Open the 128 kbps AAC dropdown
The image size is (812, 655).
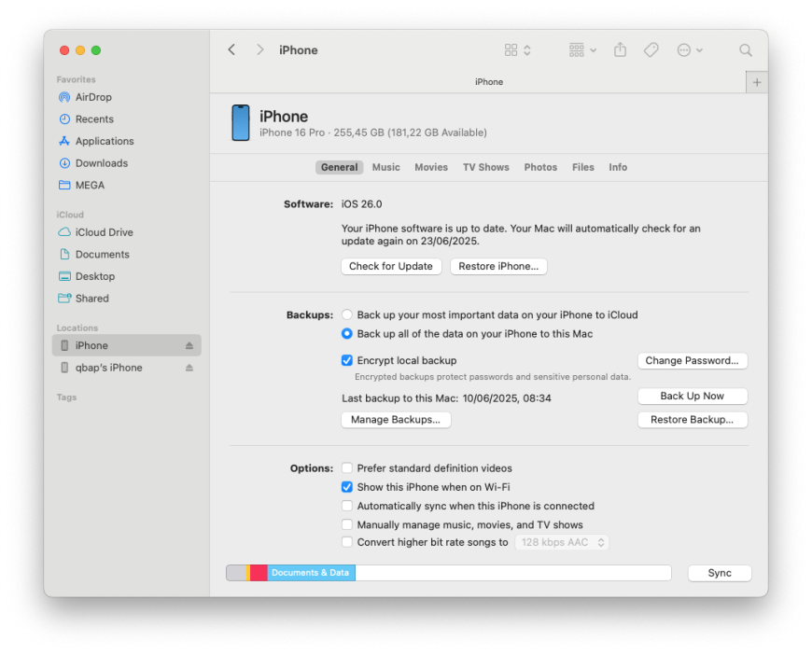[x=562, y=542]
